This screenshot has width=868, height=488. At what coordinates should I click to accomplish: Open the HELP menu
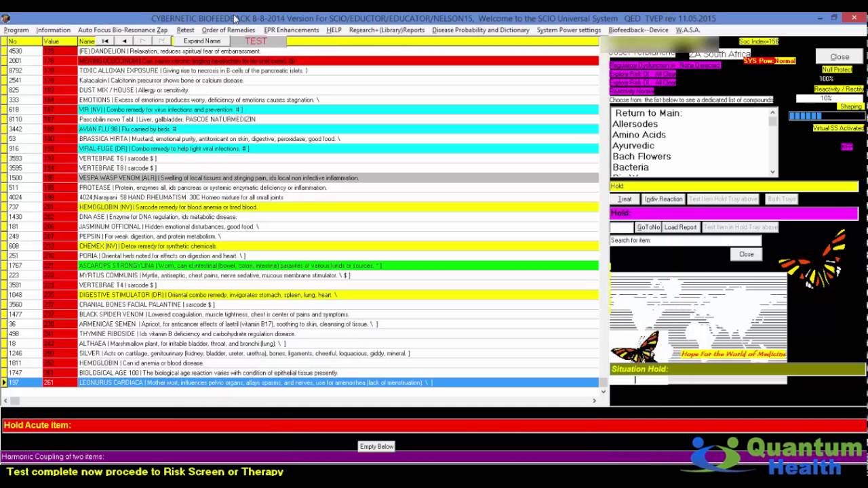pos(334,30)
